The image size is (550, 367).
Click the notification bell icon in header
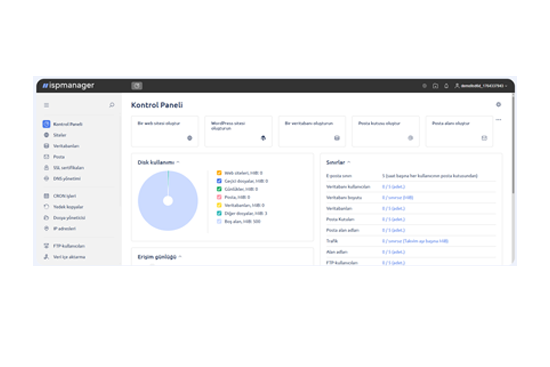(446, 86)
